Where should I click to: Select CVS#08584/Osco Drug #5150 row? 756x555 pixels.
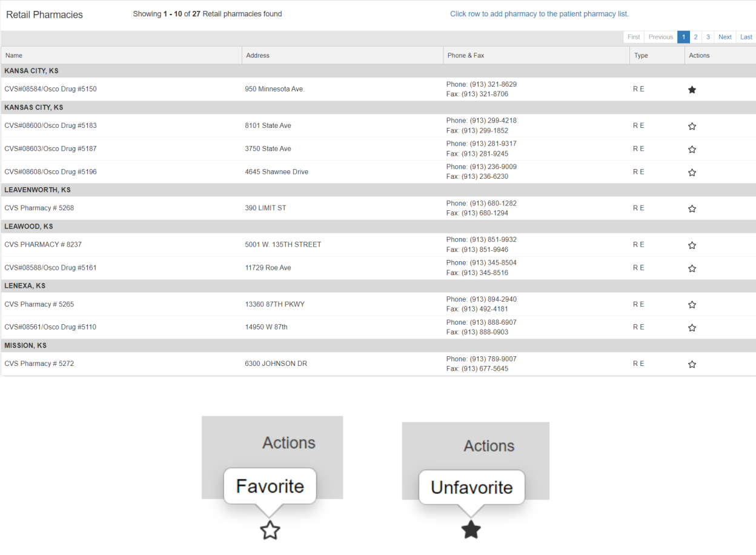378,89
